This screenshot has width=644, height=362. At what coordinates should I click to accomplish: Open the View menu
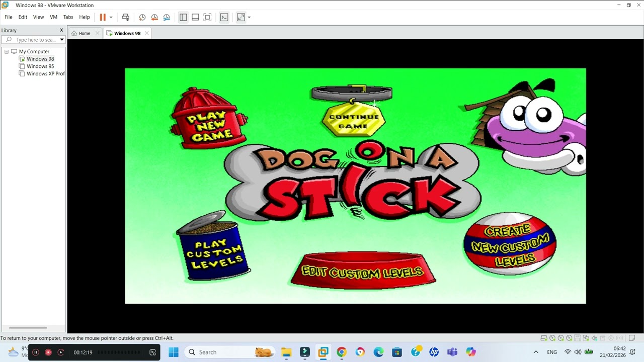point(38,17)
